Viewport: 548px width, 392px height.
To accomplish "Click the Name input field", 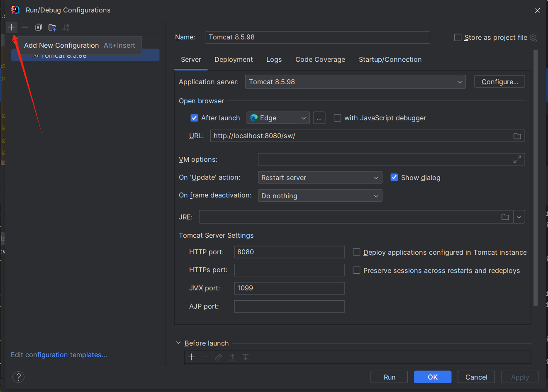I will pos(318,37).
